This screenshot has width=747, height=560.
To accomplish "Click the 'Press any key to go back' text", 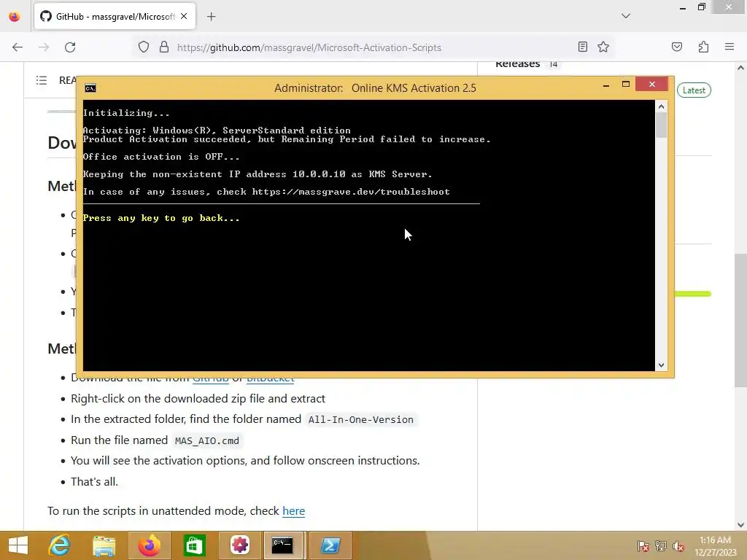I will [161, 218].
